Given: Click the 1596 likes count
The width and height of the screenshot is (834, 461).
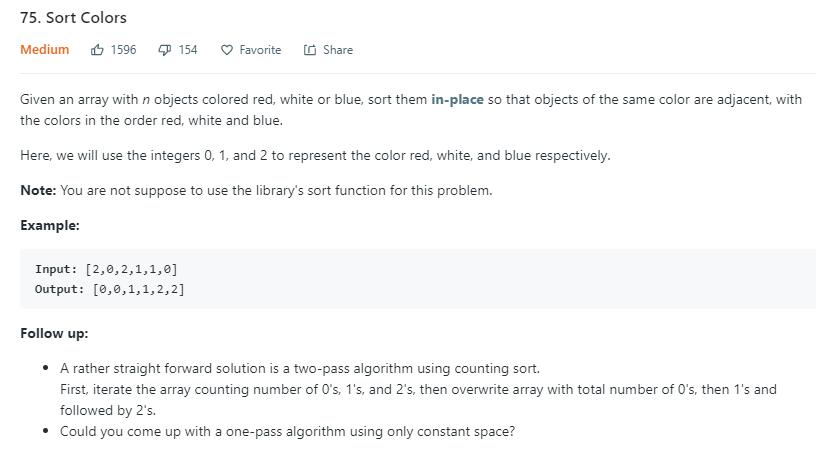Looking at the screenshot, I should (124, 50).
